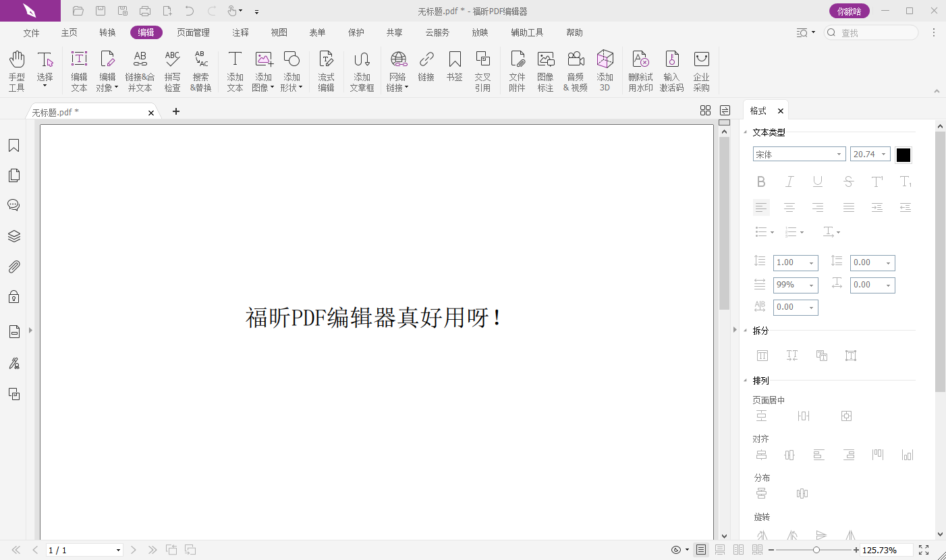Viewport: 946px width, 560px height.
Task: Click the 查找 search field
Action: point(876,32)
